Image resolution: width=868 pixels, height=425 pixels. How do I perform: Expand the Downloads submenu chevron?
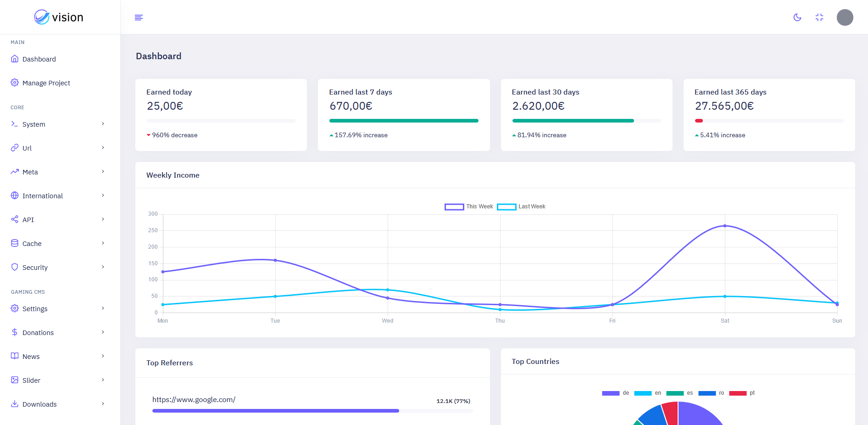(103, 404)
